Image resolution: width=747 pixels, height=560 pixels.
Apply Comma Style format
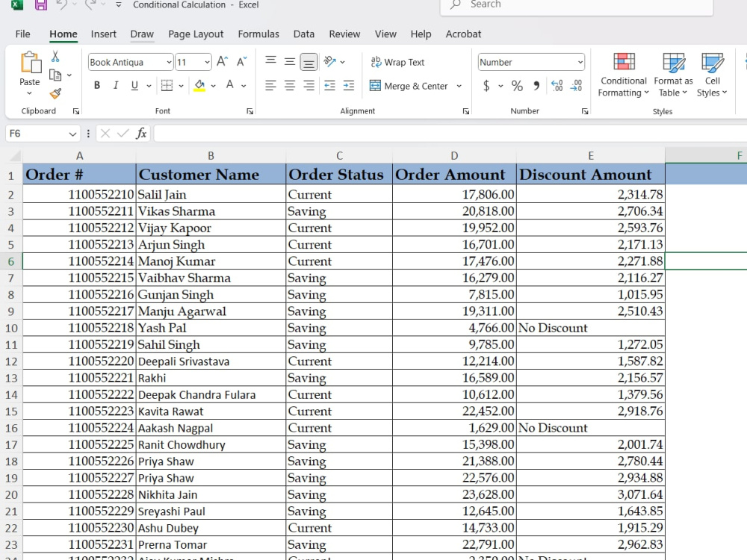(536, 86)
